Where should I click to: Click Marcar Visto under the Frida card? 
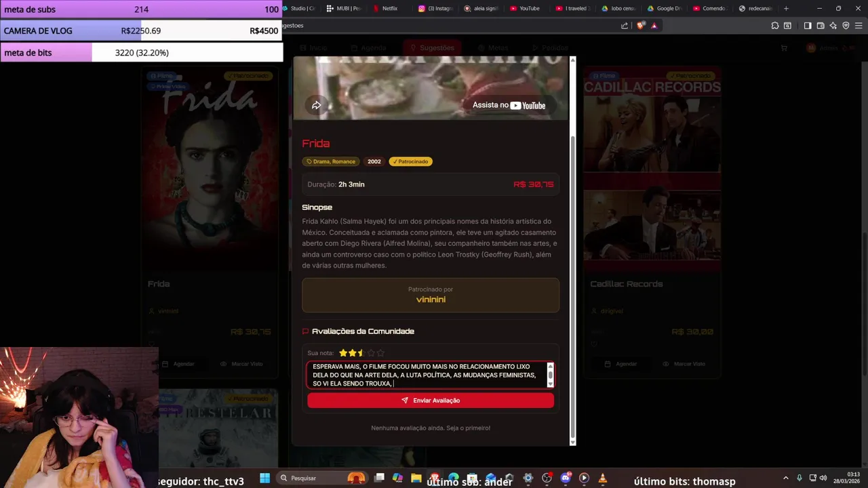coord(241,364)
